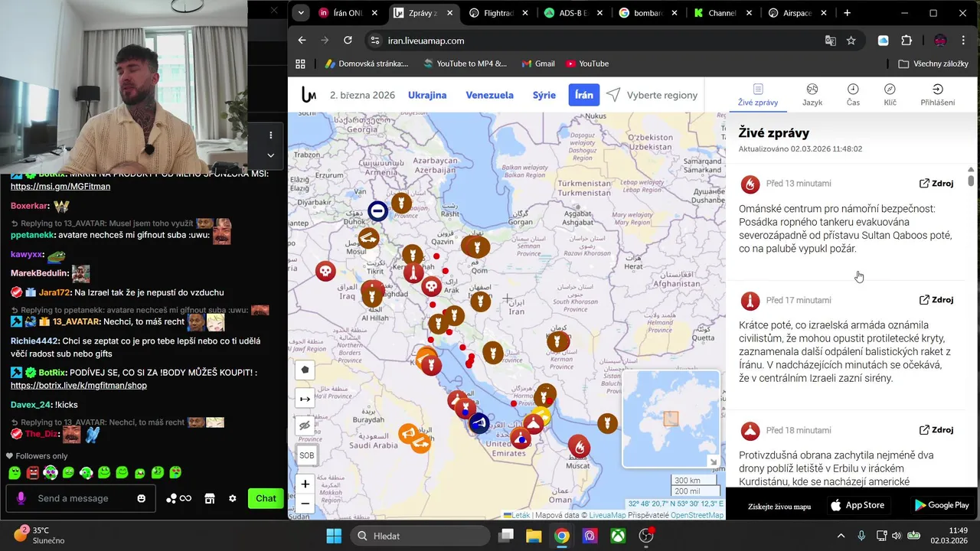Open the Přihlášení login tab
The width and height of the screenshot is (980, 551).
coord(937,95)
